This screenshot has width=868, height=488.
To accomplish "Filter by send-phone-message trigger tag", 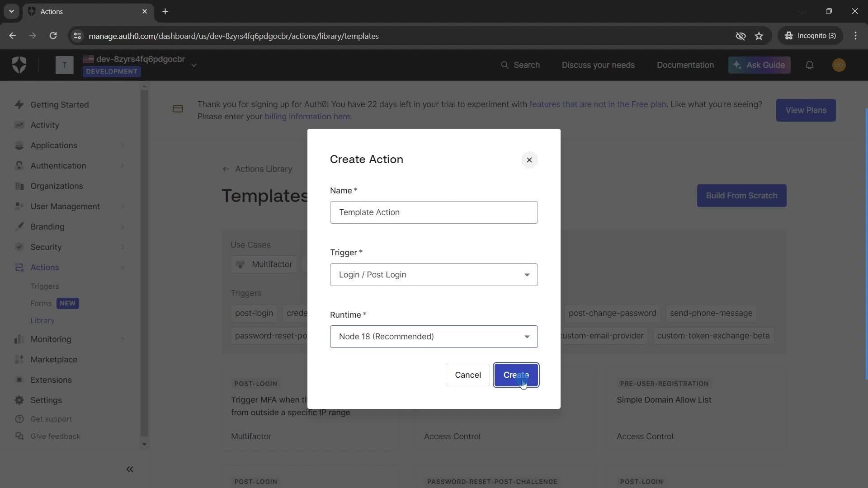I will click(x=711, y=313).
